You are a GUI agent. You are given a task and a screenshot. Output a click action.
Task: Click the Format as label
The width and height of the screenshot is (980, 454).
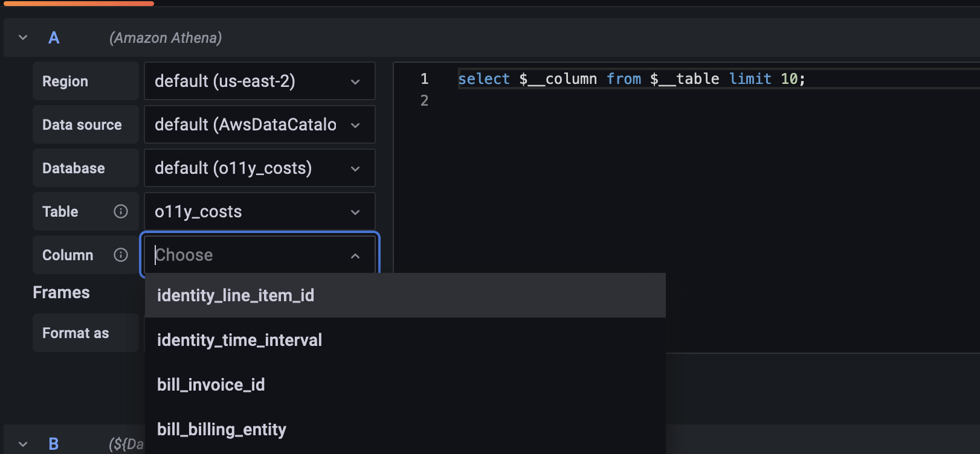(76, 333)
